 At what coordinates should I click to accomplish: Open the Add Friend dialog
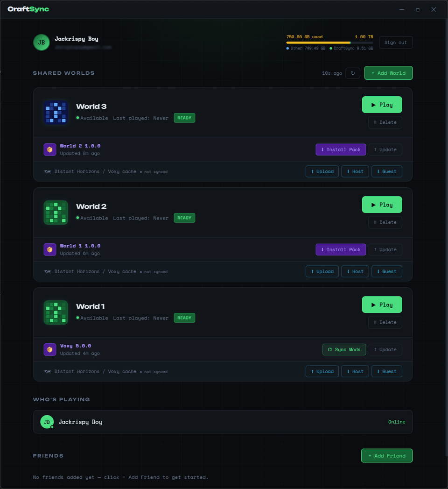(x=386, y=455)
